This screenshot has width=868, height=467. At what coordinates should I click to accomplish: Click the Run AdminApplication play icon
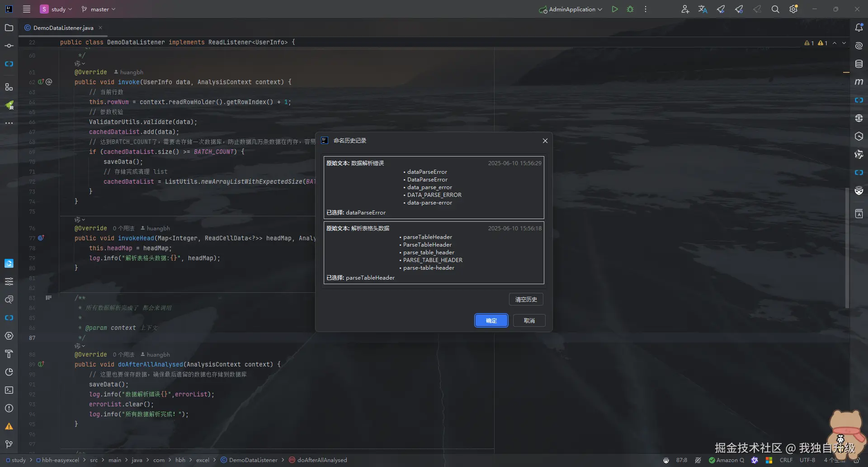click(614, 9)
